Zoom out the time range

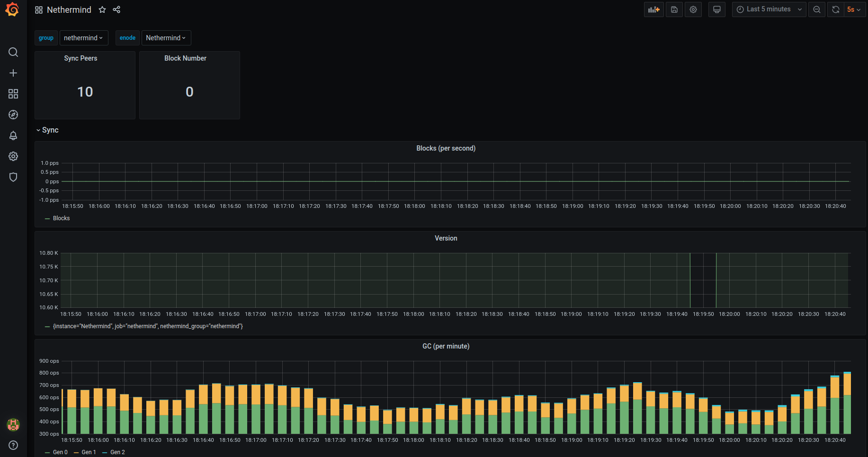[x=817, y=9]
